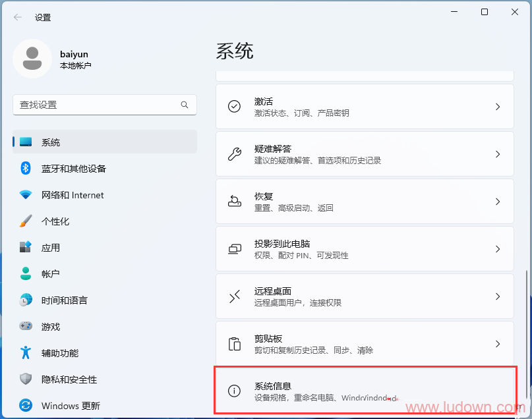The image size is (532, 419).
Task: Click the baiyun user avatar picture
Action: point(32,59)
